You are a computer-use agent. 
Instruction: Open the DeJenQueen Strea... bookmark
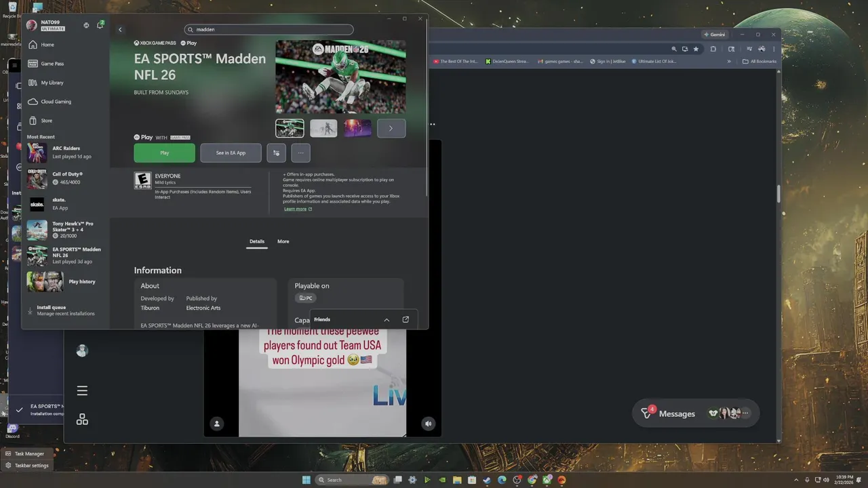(508, 62)
